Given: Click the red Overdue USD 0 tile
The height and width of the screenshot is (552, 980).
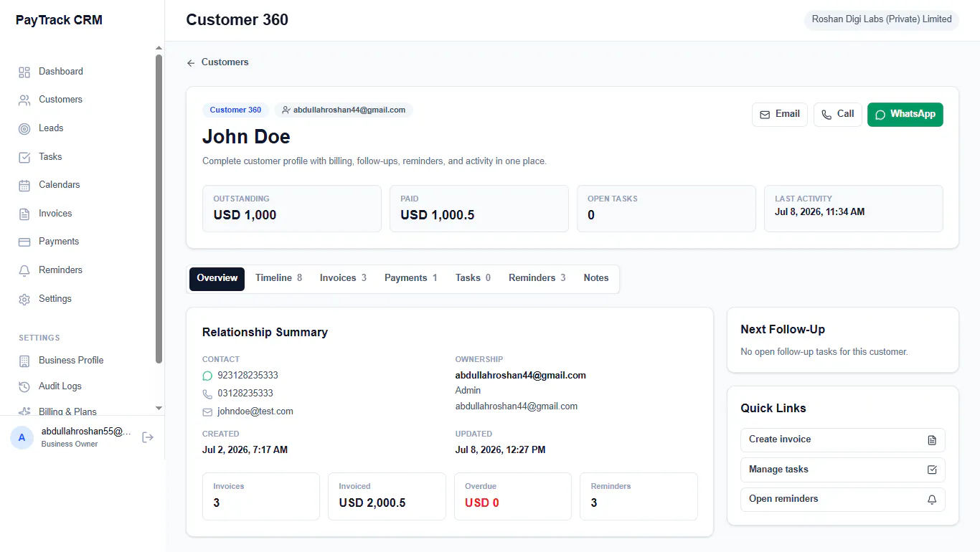Looking at the screenshot, I should tap(513, 496).
